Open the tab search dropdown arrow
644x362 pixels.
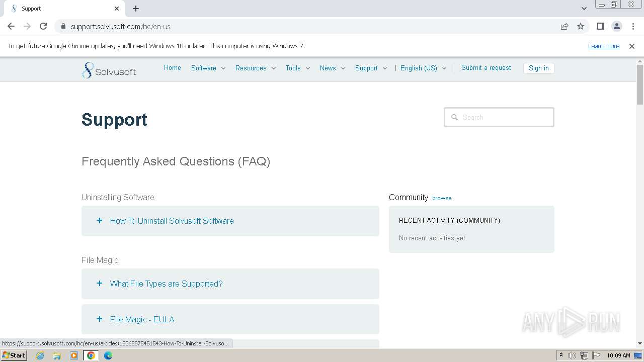[584, 9]
